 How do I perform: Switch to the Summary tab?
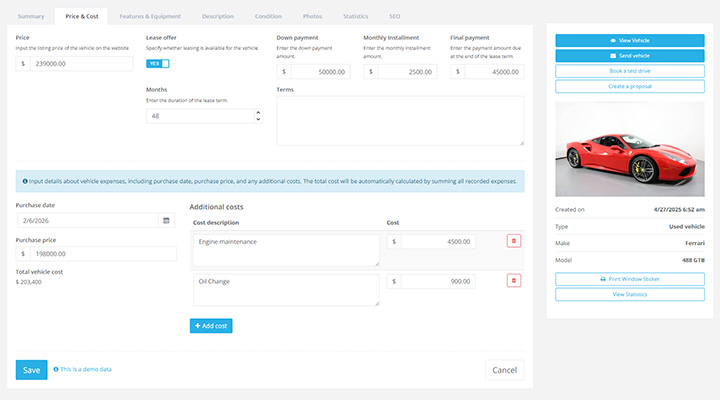coord(31,16)
